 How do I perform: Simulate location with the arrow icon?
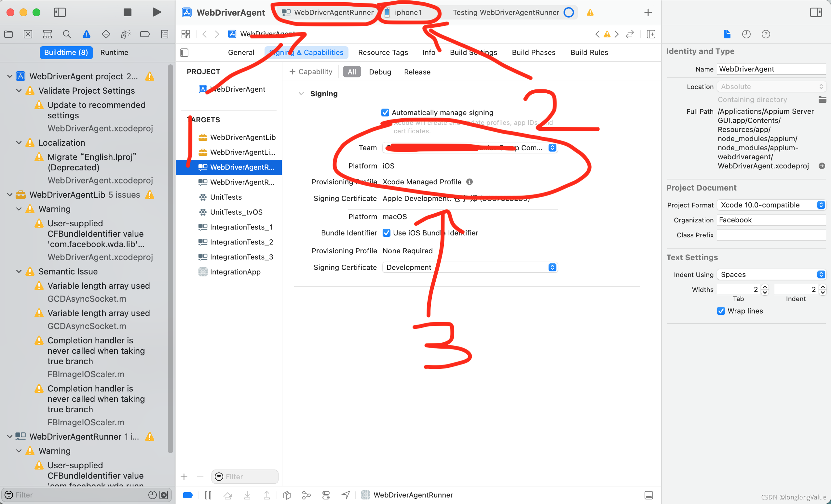tap(345, 495)
